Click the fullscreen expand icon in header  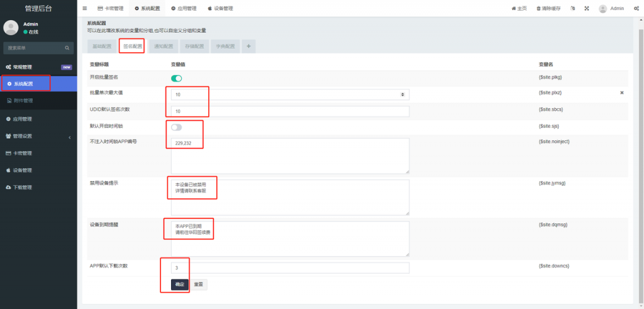[x=587, y=9]
